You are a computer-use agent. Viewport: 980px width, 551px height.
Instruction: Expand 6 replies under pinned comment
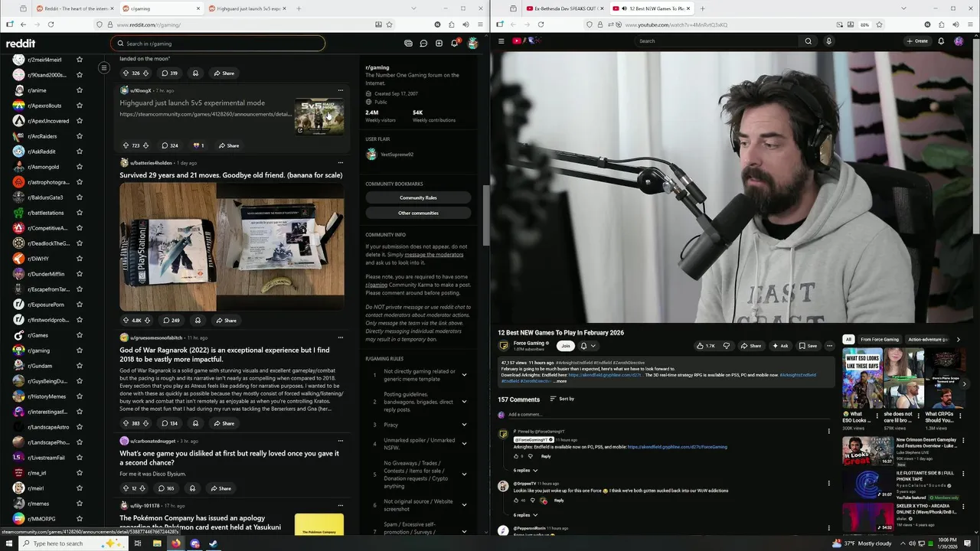(x=525, y=471)
